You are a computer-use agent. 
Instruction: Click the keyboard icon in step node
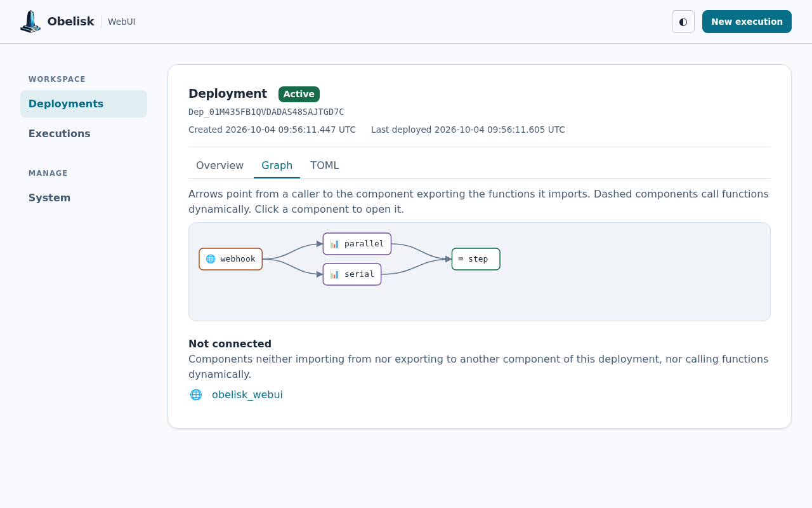tap(461, 259)
